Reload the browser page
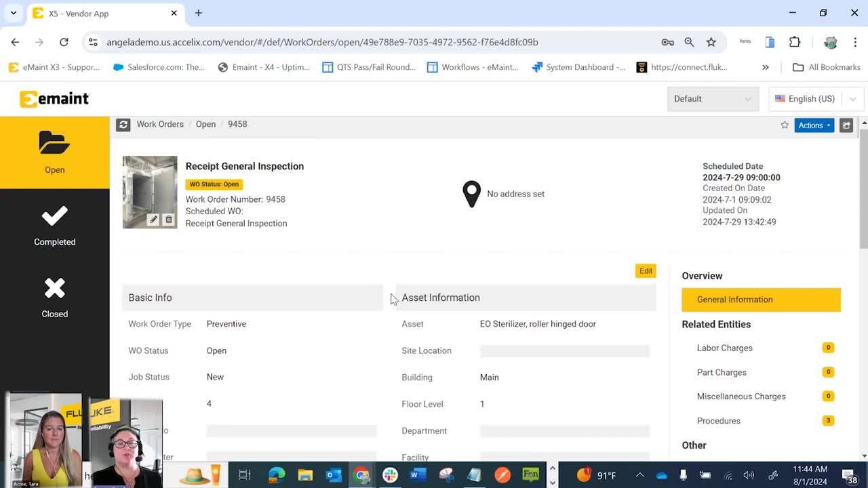Viewport: 868px width, 488px height. coord(64,42)
